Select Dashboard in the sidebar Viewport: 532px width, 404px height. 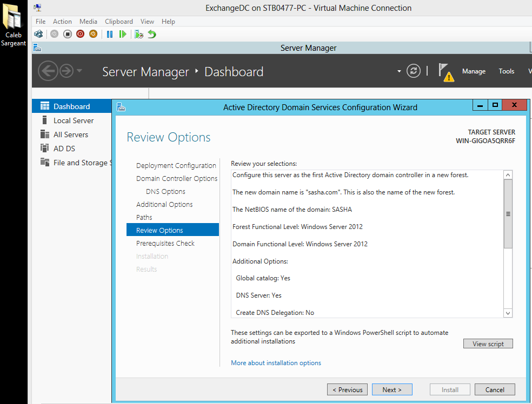[x=71, y=106]
